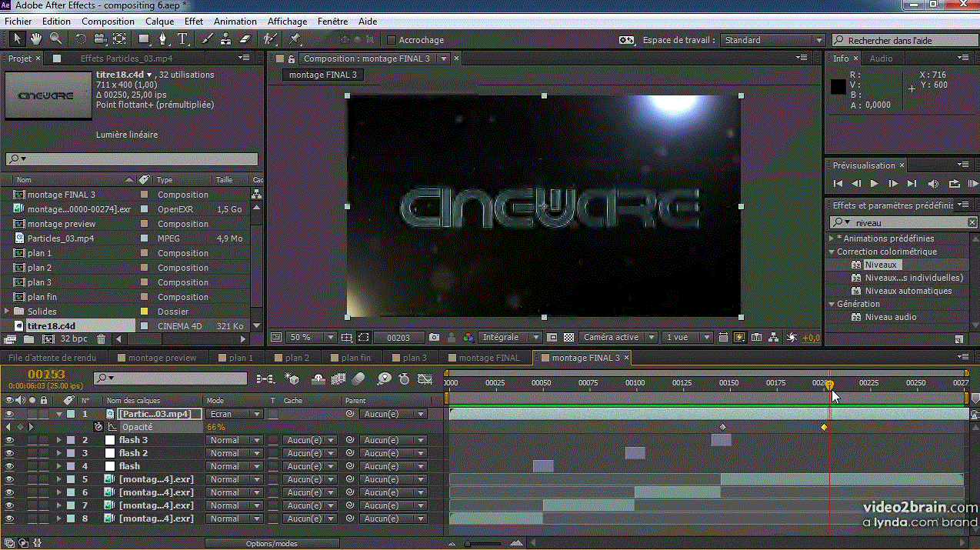Expand the flash 3 layer properties
This screenshot has width=980, height=550.
(x=59, y=440)
